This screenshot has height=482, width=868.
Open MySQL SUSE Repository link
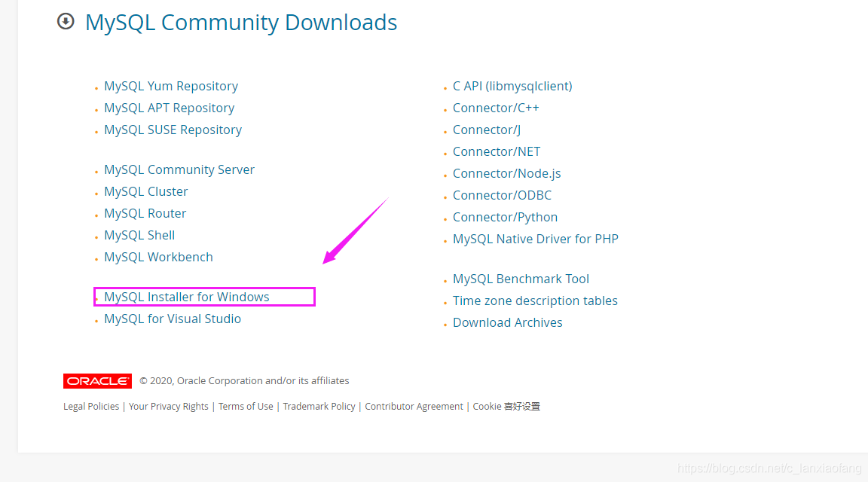(173, 130)
